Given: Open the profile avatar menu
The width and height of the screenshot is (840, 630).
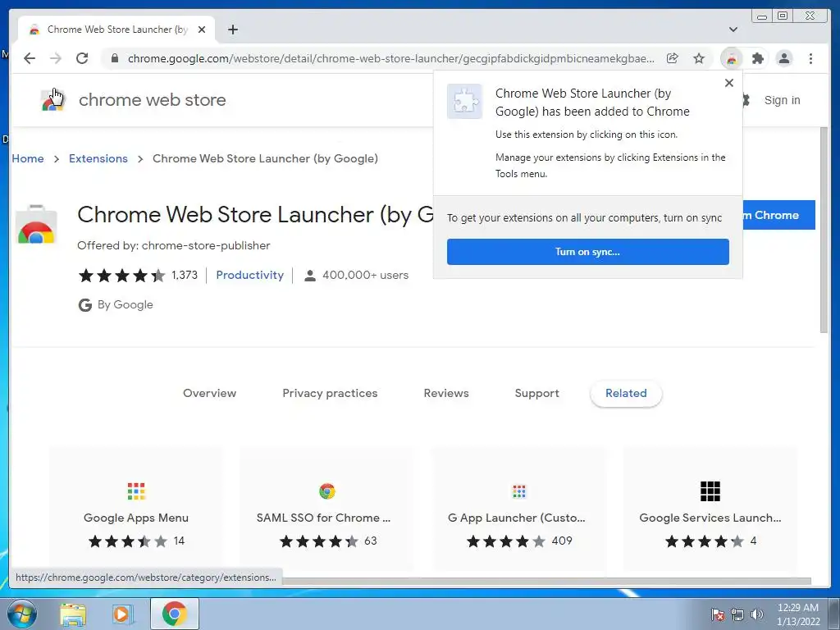Looking at the screenshot, I should tap(784, 58).
